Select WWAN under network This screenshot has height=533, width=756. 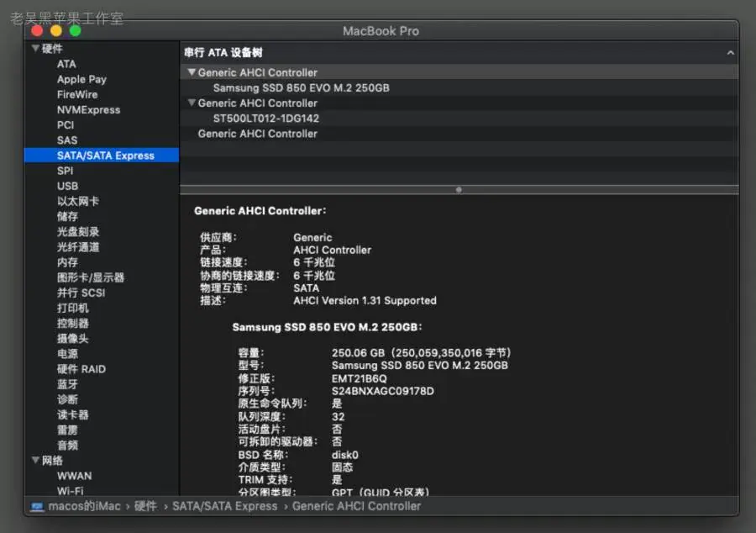74,476
